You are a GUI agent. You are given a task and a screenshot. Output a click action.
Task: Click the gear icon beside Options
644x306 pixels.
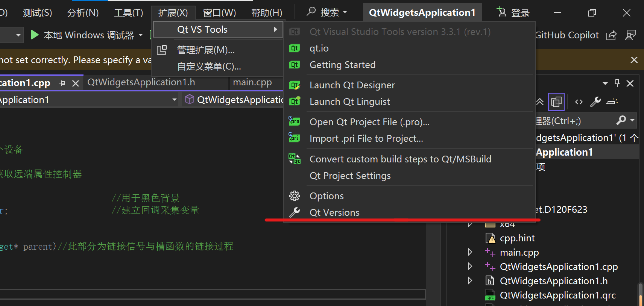coord(295,196)
